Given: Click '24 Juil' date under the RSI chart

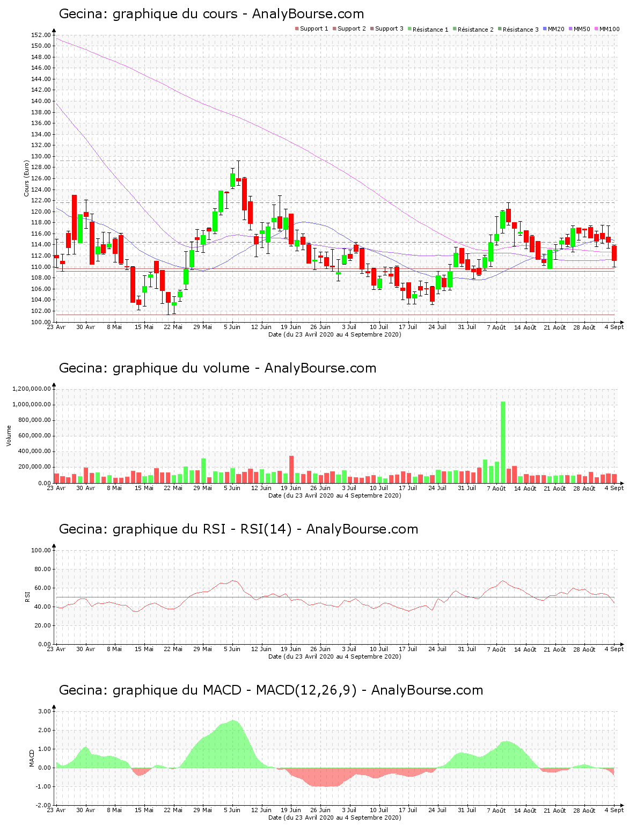Looking at the screenshot, I should point(437,649).
